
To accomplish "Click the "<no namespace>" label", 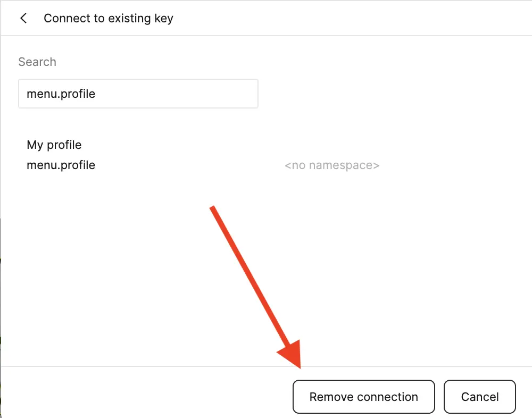I will [332, 165].
